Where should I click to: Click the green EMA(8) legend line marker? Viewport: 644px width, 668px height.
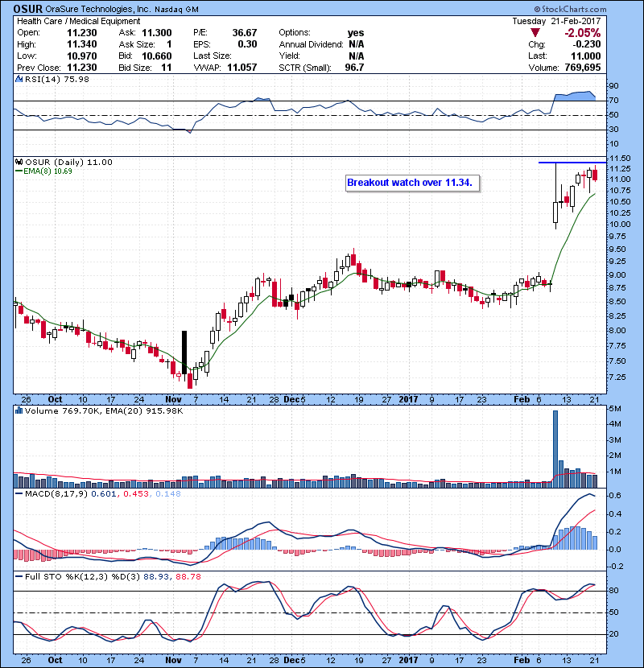coord(19,171)
